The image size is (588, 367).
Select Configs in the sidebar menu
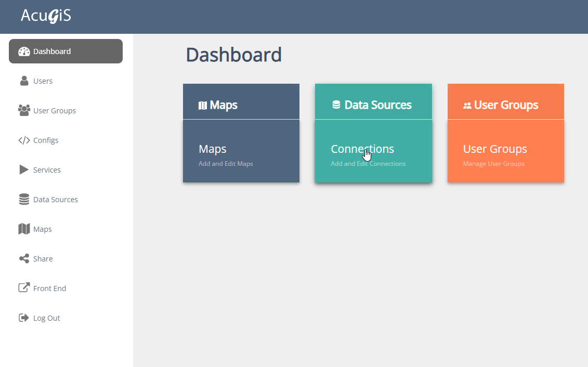(46, 140)
